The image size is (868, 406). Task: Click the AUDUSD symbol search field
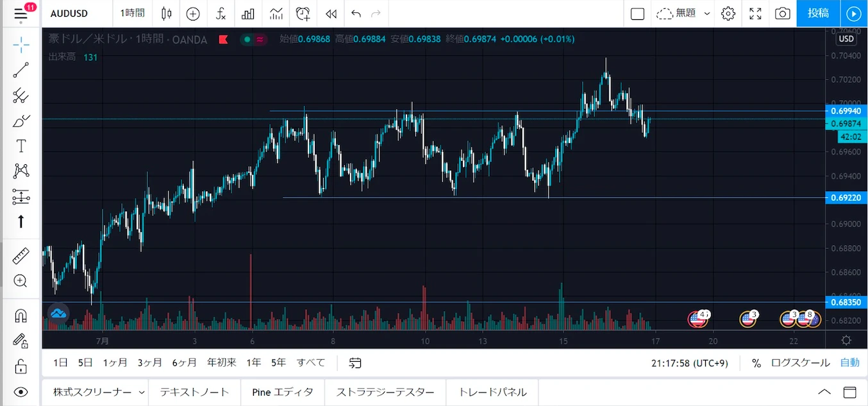(69, 13)
